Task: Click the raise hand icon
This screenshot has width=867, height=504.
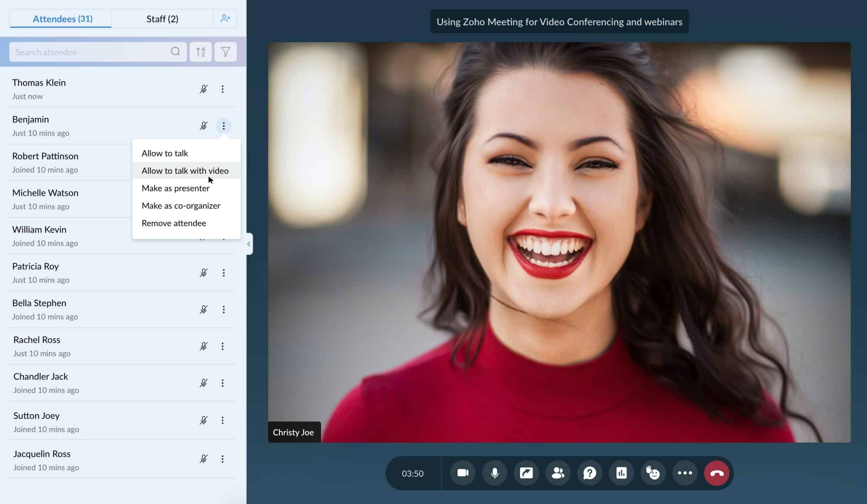Action: (x=653, y=473)
